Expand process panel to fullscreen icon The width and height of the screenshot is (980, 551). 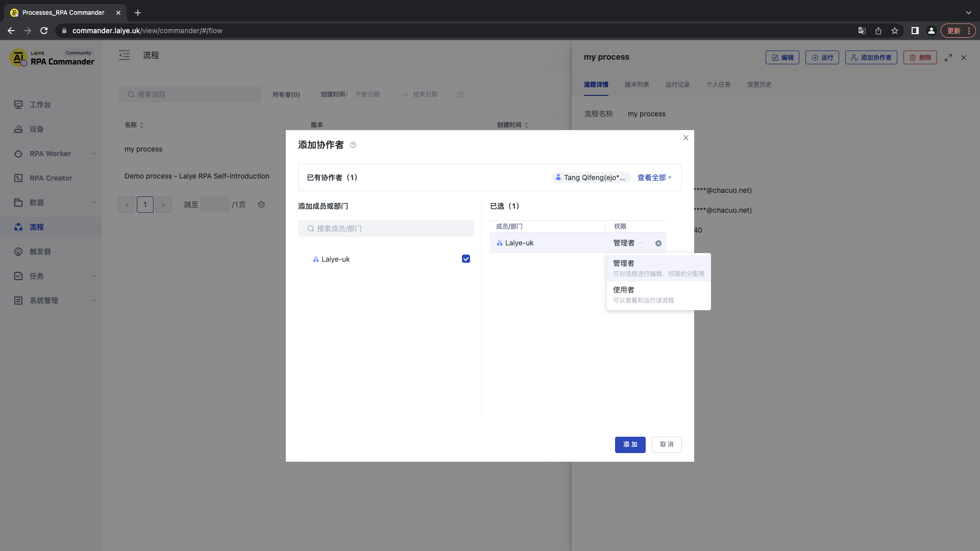pos(948,58)
